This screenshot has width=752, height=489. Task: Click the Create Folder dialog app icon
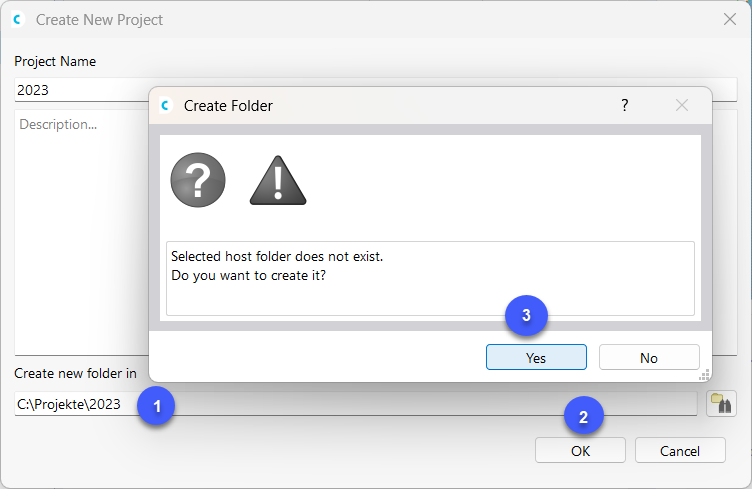point(166,105)
